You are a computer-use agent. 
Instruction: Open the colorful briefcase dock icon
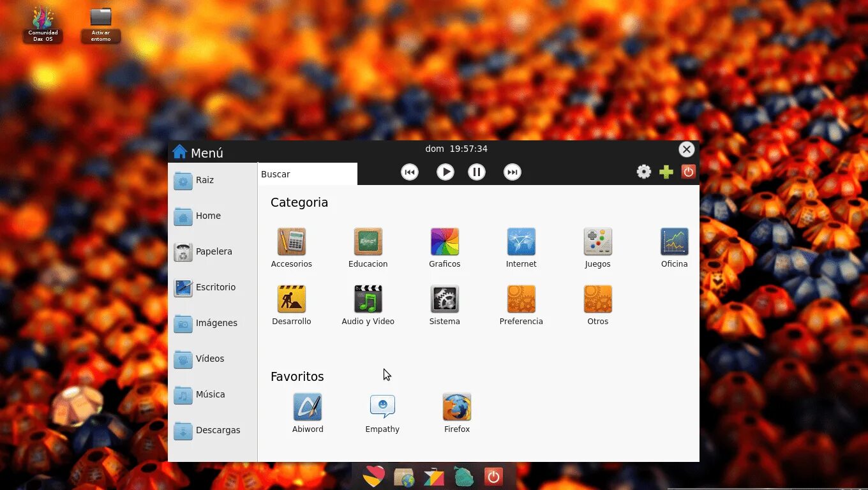(434, 477)
